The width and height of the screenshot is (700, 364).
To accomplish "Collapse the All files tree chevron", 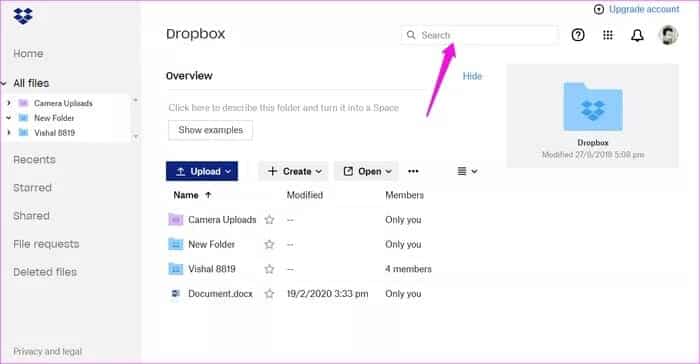I will tap(4, 84).
